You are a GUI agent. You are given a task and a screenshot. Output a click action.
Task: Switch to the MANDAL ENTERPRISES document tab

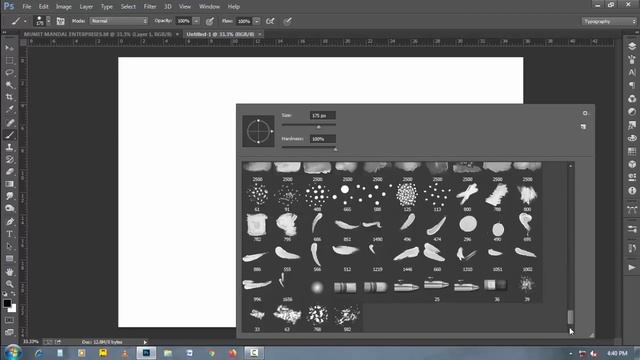pos(98,34)
